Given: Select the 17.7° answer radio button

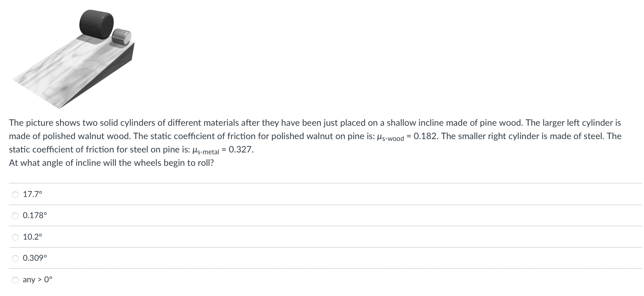Looking at the screenshot, I should 15,194.
